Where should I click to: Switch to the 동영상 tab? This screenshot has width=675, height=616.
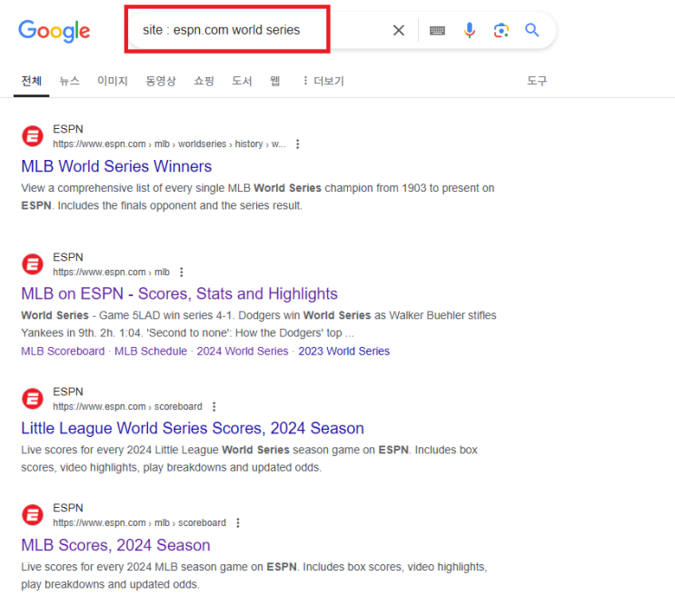click(161, 81)
